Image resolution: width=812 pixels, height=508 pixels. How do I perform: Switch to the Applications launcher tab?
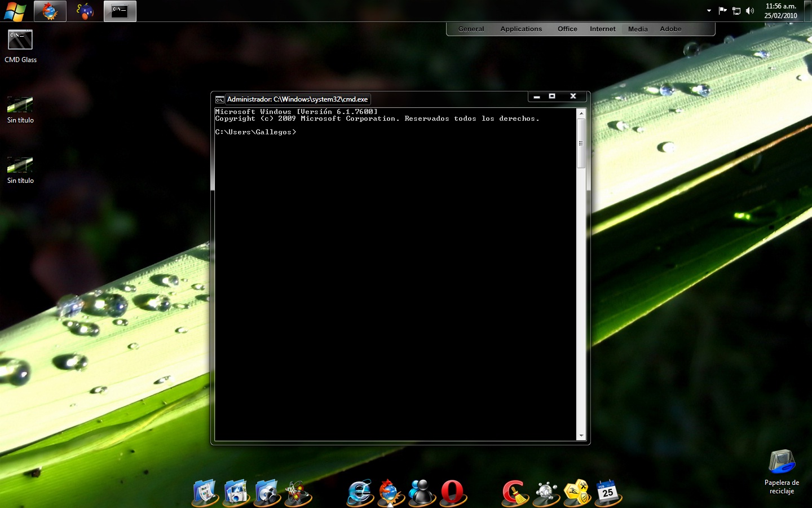pos(521,29)
